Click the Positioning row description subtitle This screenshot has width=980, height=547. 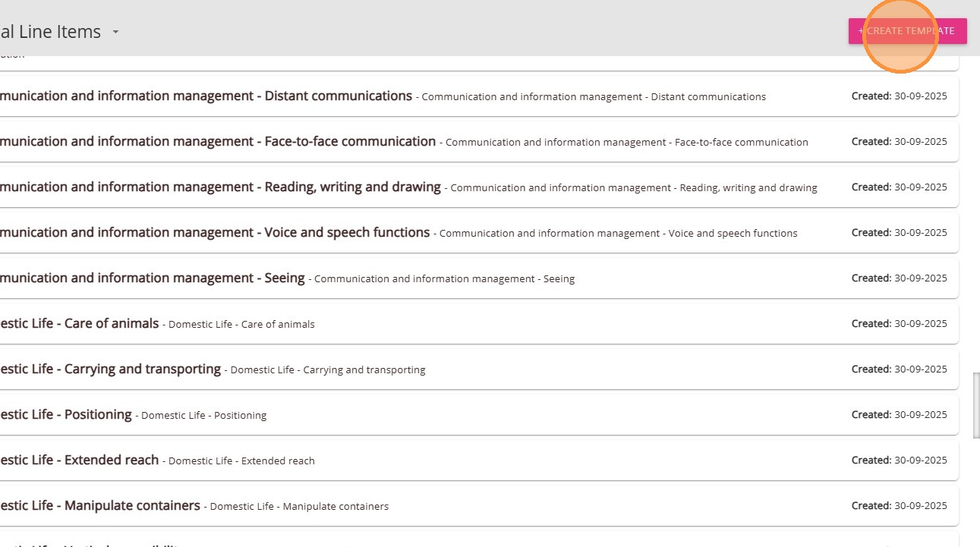pyautogui.click(x=203, y=415)
